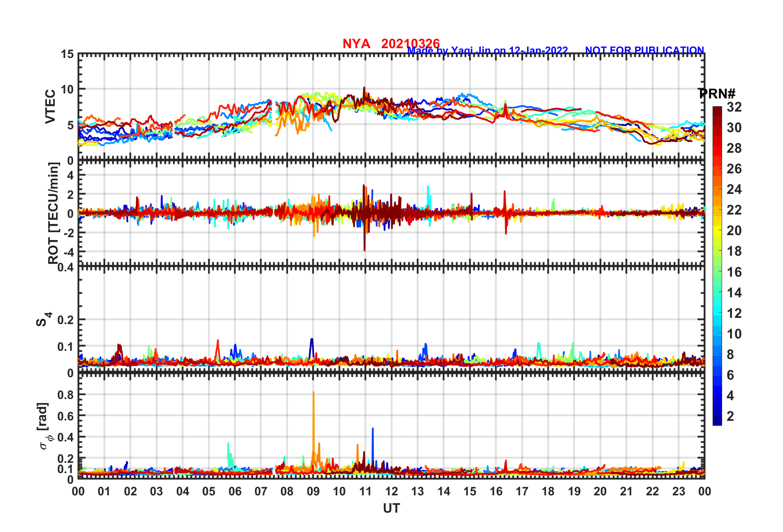
Task: Click x-axis tick label 01
Action: click(104, 491)
